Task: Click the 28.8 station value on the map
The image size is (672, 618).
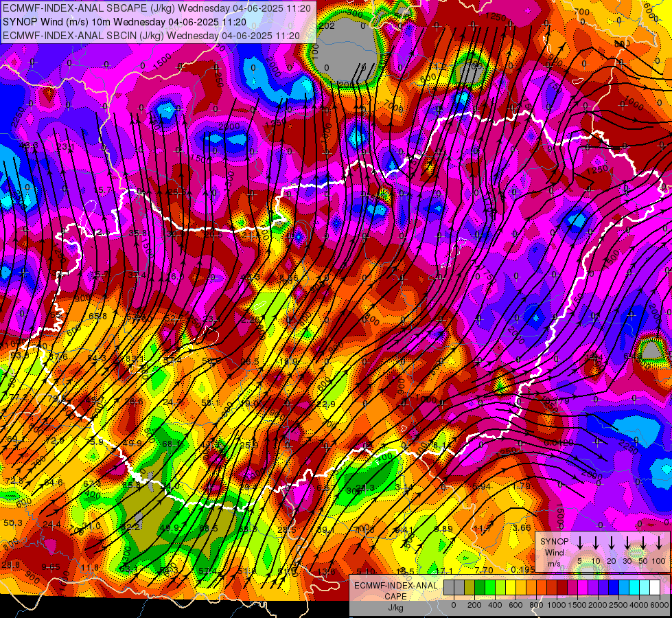Action: (x=10, y=565)
